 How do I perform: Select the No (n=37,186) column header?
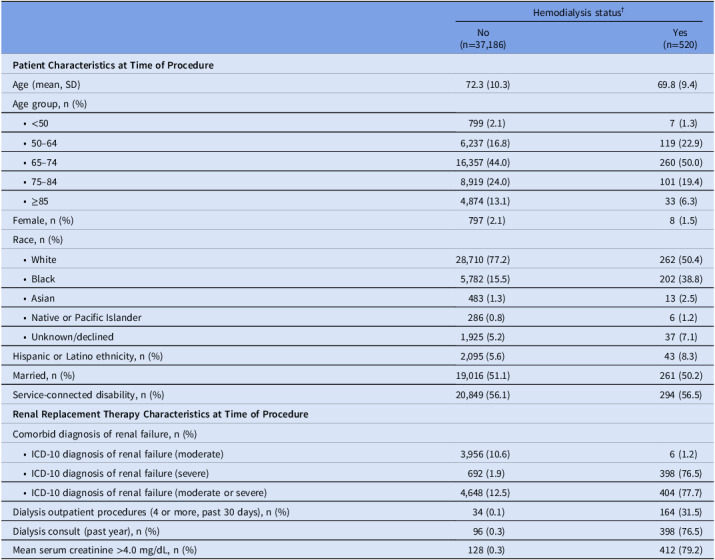(x=483, y=38)
